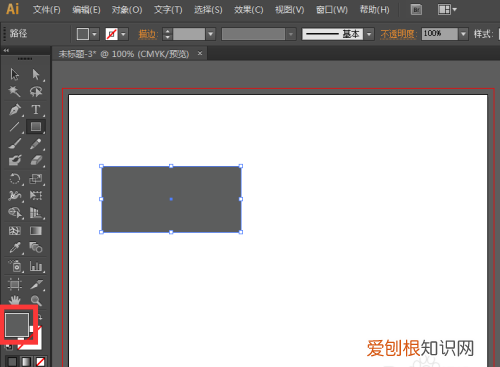Select the Shape Builder tool
This screenshot has width=500, height=367.
(x=15, y=212)
